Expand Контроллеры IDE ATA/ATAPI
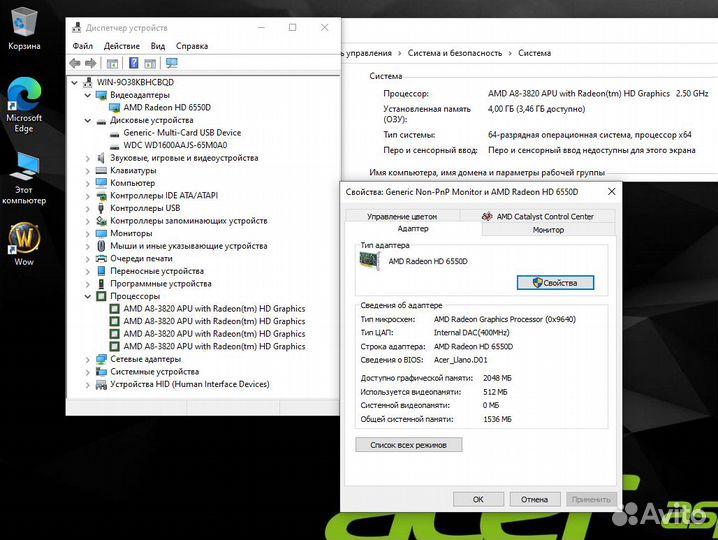 coord(87,196)
